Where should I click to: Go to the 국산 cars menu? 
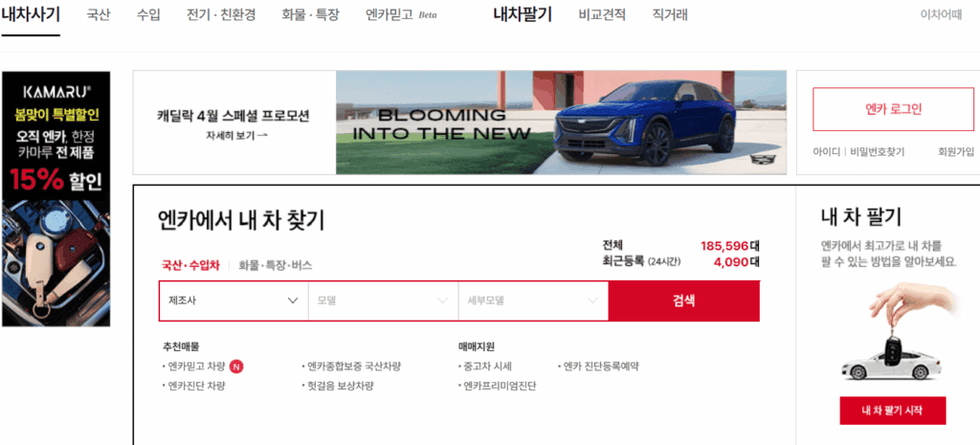click(x=99, y=15)
